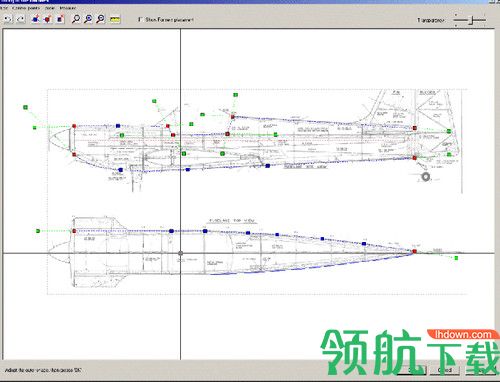This screenshot has width=500, height=382.
Task: Select red control point at side view nose top
Action: click(74, 126)
